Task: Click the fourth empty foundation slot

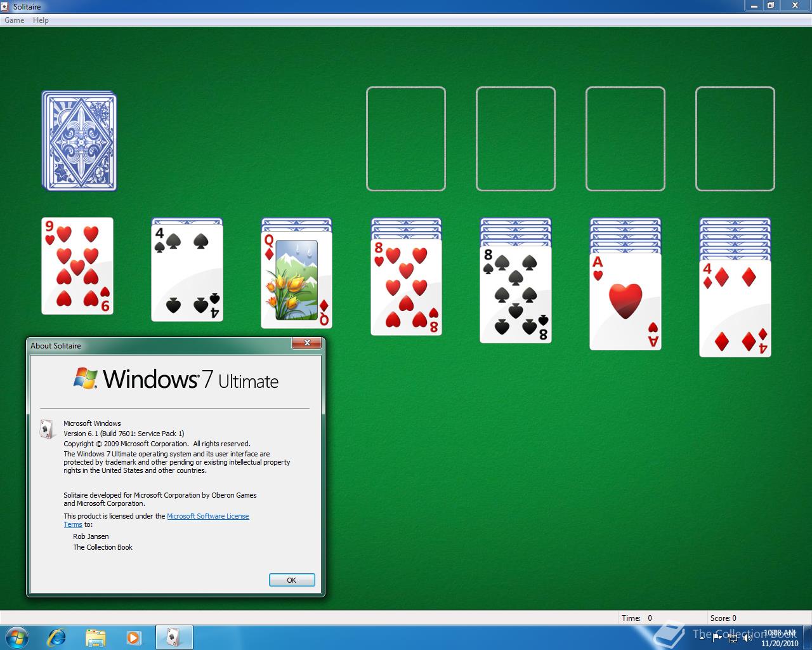Action: tap(735, 139)
